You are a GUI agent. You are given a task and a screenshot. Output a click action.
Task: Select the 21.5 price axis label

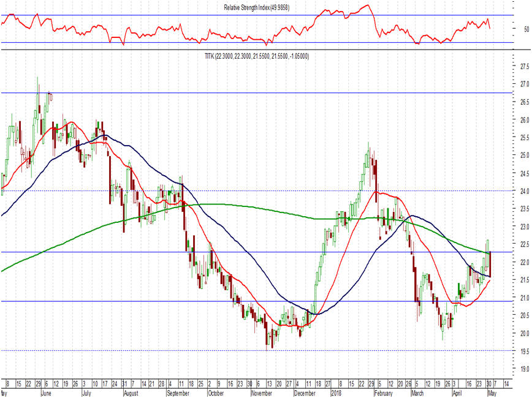coord(525,280)
